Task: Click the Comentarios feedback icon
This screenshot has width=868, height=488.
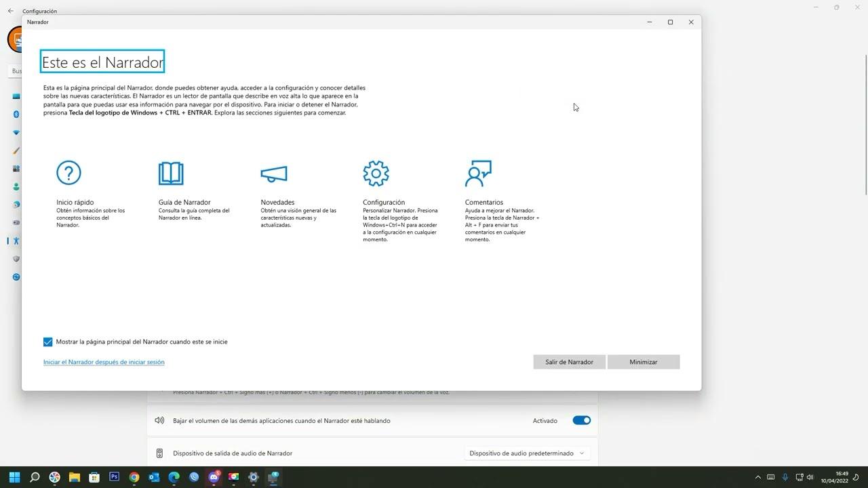Action: tap(478, 173)
